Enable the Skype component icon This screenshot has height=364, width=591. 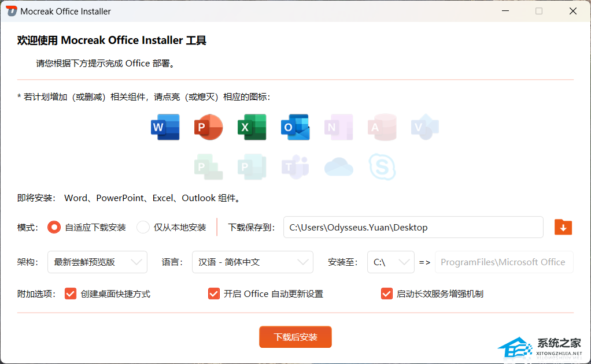[x=382, y=167]
